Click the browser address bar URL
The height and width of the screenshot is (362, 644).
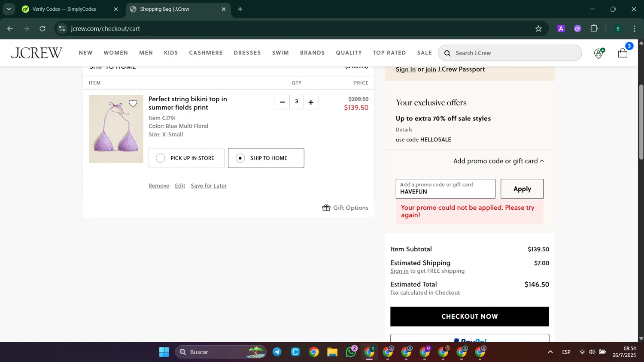pos(106,29)
